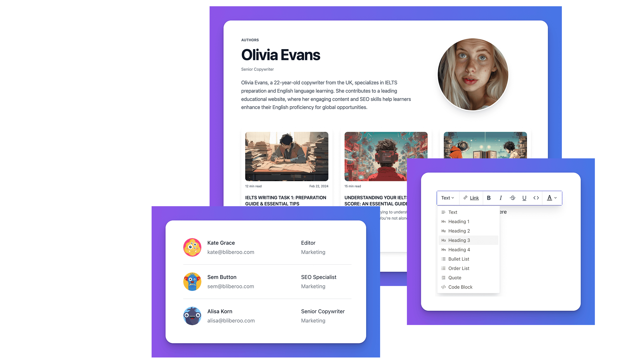Toggle Order List formatting option
Image resolution: width=624 pixels, height=364 pixels.
pos(458,268)
